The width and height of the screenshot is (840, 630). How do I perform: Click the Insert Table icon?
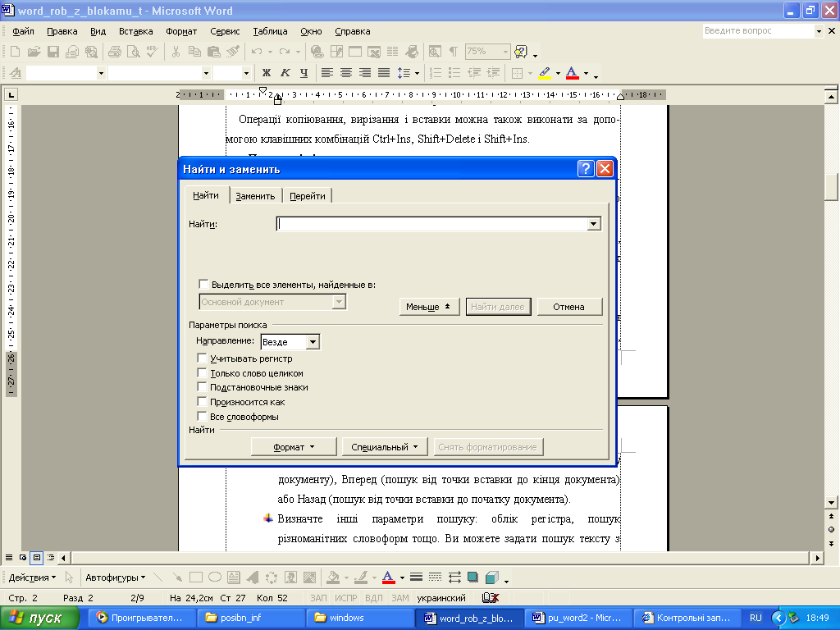(355, 52)
